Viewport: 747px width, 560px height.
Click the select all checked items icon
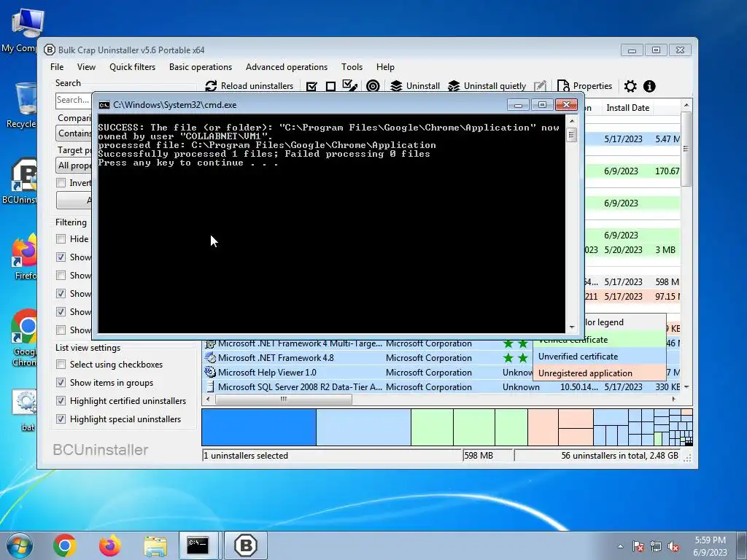coord(311,86)
